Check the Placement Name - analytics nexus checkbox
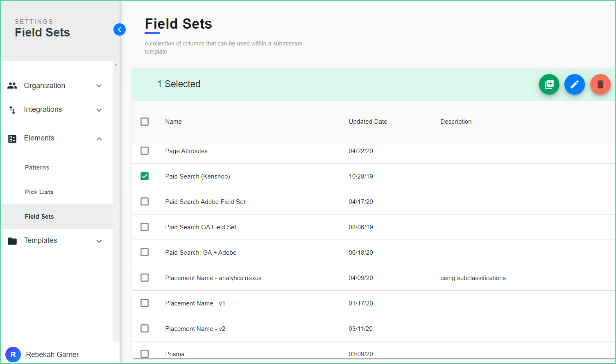The height and width of the screenshot is (364, 616). tap(145, 278)
